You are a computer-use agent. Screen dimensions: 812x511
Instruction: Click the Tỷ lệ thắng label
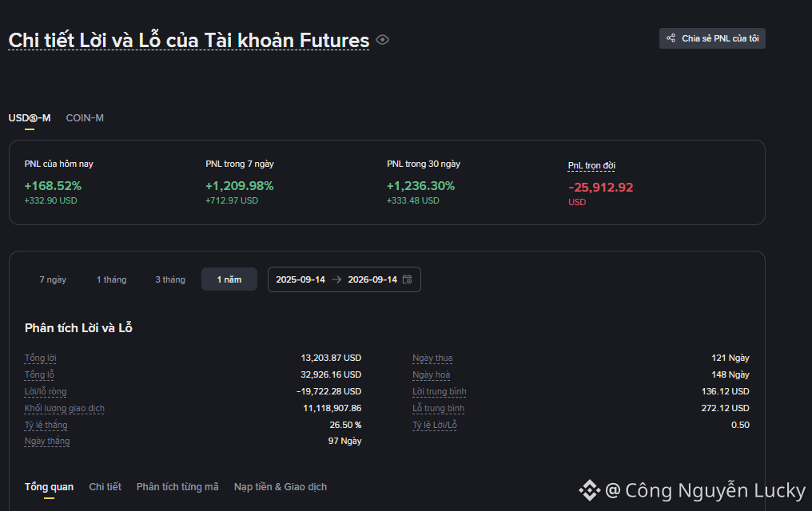point(46,425)
